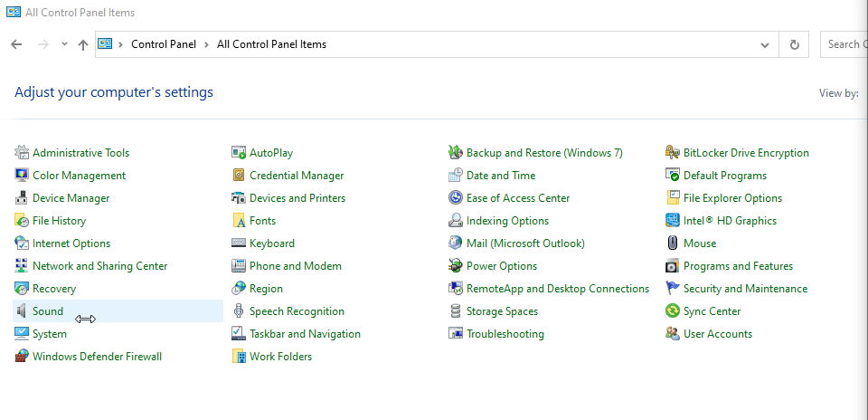
Task: Open the Programs and Features link
Action: point(738,266)
